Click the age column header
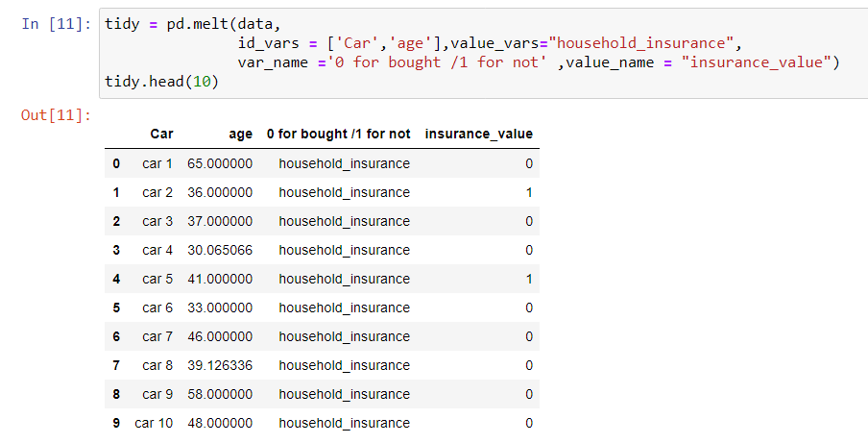This screenshot has height=443, width=868. (x=241, y=134)
